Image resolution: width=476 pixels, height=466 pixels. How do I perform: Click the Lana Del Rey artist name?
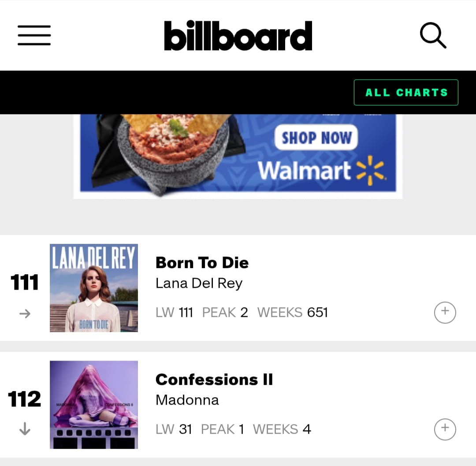click(x=199, y=283)
